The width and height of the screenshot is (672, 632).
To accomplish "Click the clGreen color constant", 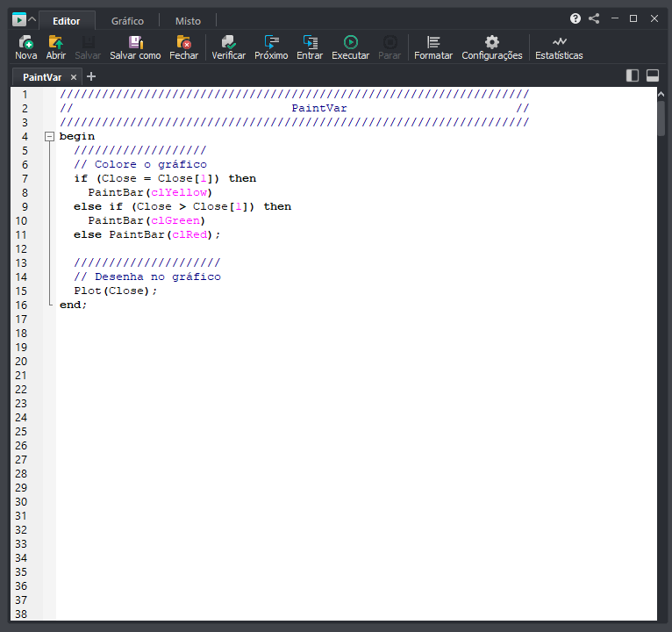I will click(x=175, y=221).
